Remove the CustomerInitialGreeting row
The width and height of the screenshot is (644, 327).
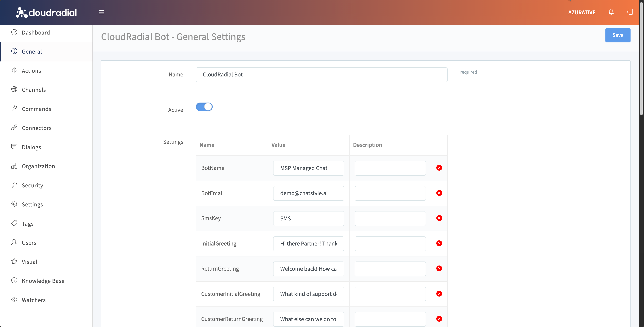coord(439,294)
